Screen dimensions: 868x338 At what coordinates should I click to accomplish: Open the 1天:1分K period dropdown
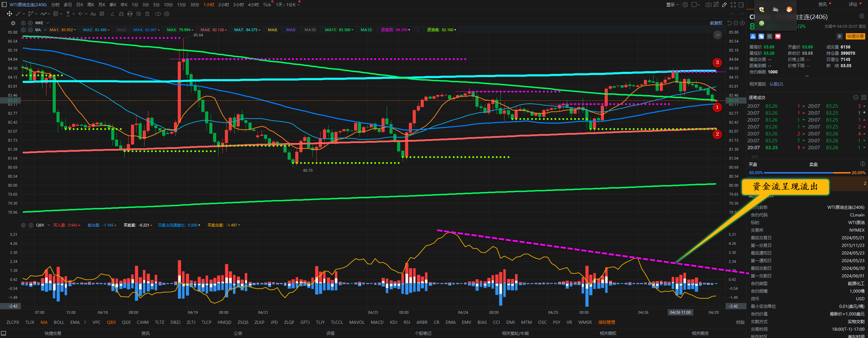click(x=288, y=5)
